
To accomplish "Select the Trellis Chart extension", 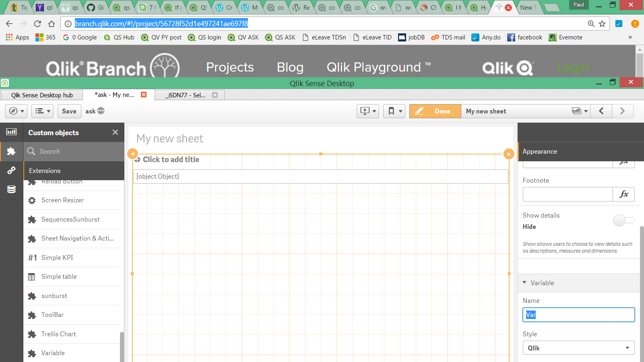I will click(x=72, y=334).
